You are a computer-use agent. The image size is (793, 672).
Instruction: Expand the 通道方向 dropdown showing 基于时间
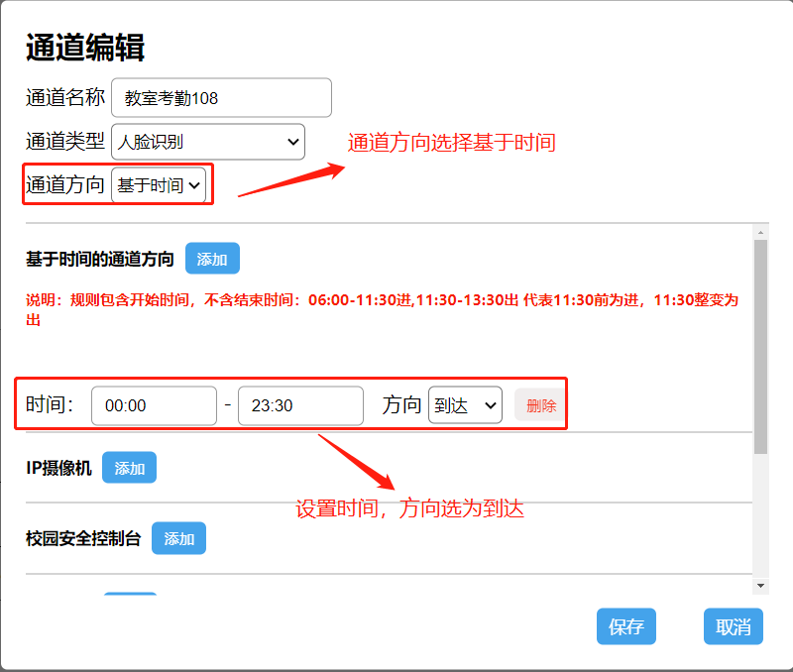159,185
